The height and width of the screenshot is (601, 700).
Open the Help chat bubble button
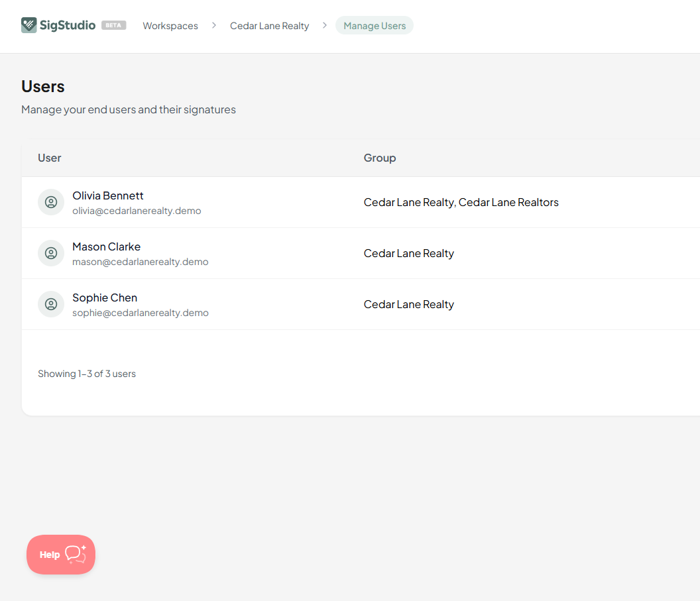click(61, 554)
